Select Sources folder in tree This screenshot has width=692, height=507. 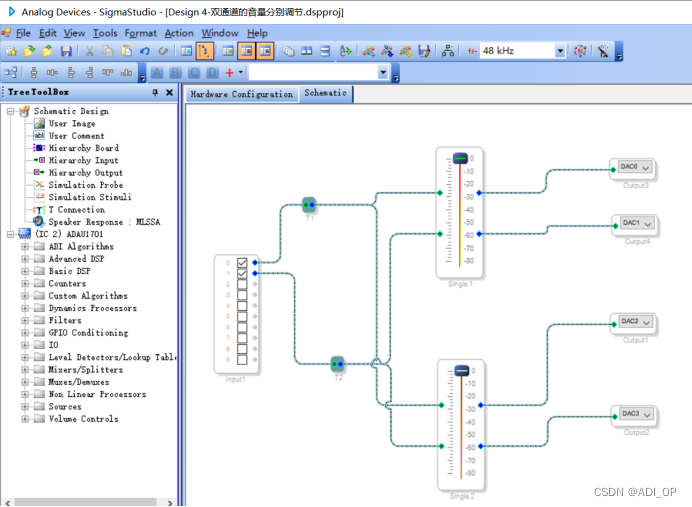(x=65, y=406)
